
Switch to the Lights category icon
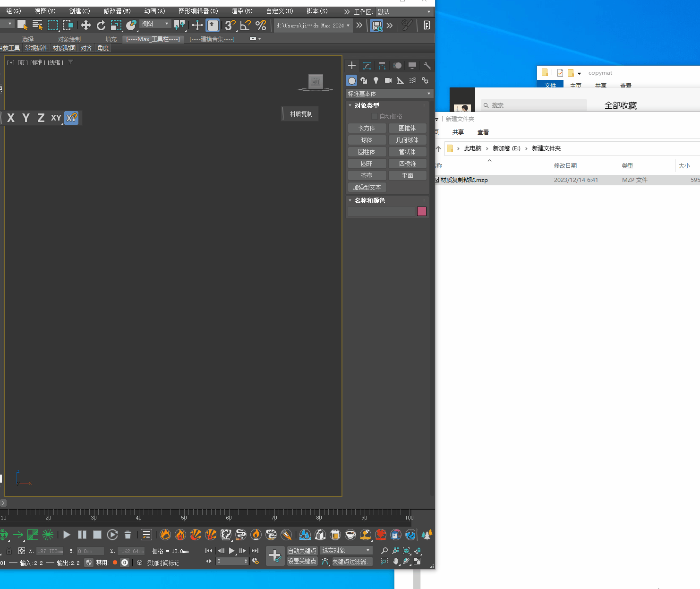click(376, 80)
